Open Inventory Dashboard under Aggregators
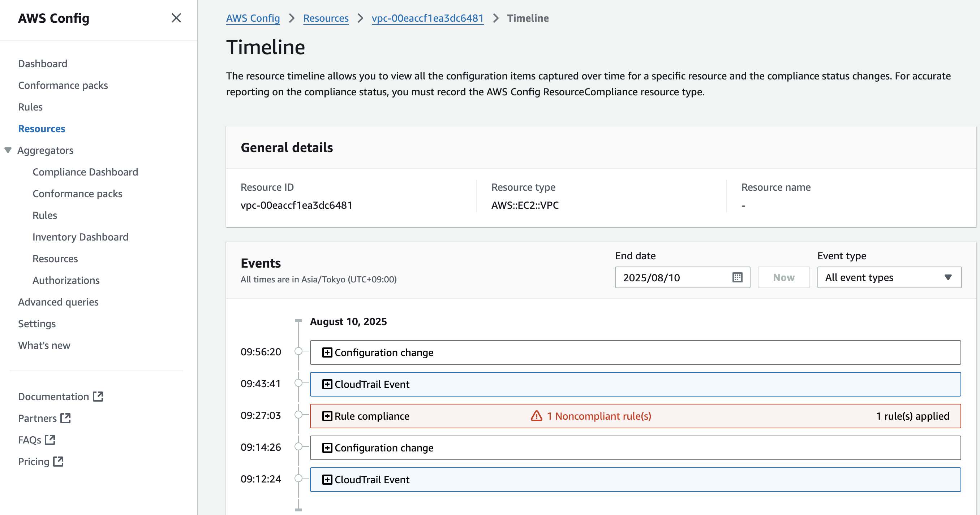The width and height of the screenshot is (980, 515). click(x=81, y=237)
